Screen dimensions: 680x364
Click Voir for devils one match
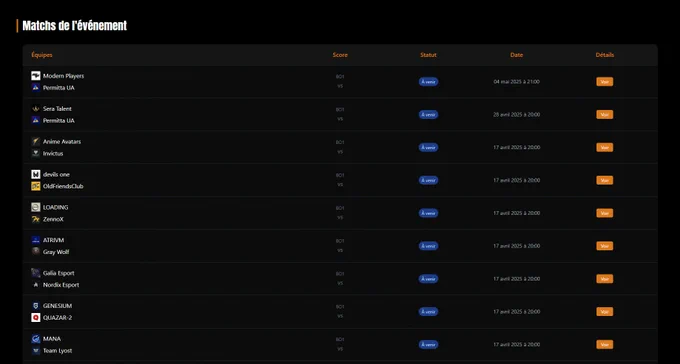point(605,180)
